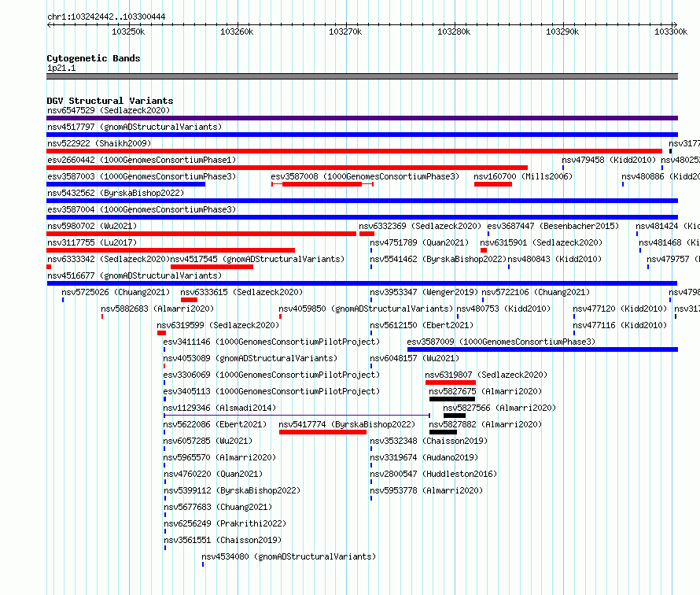The width and height of the screenshot is (700, 595).
Task: Click esv3411146 (1000GenomesConsortiumPilotProject) label
Action: tap(271, 342)
